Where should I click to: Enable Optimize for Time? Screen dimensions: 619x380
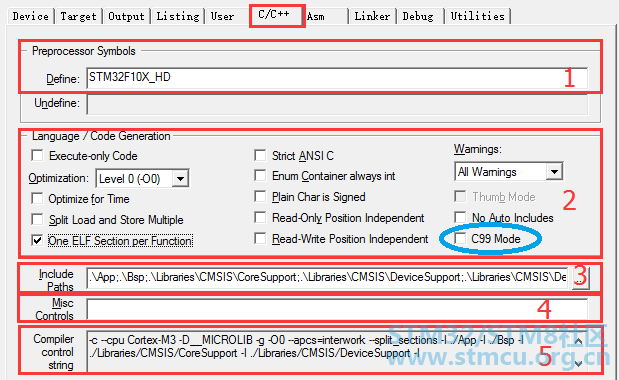coord(37,198)
